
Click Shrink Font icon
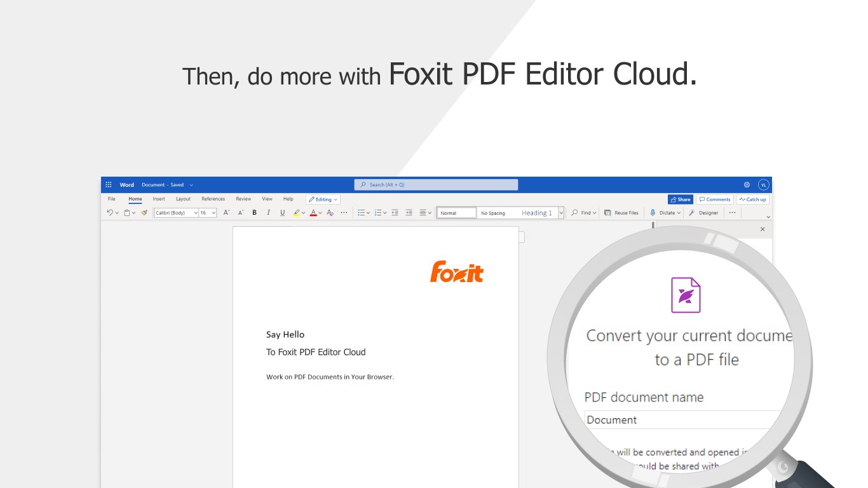[x=240, y=213]
